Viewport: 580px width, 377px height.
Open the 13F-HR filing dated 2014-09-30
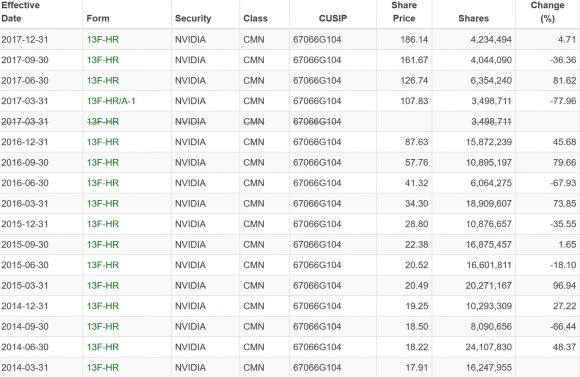(x=103, y=327)
